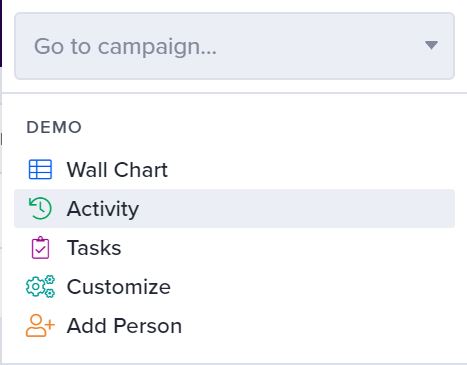This screenshot has width=467, height=365.
Task: Click the empty area of the highlighted Activity row
Action: pyautogui.click(x=297, y=208)
